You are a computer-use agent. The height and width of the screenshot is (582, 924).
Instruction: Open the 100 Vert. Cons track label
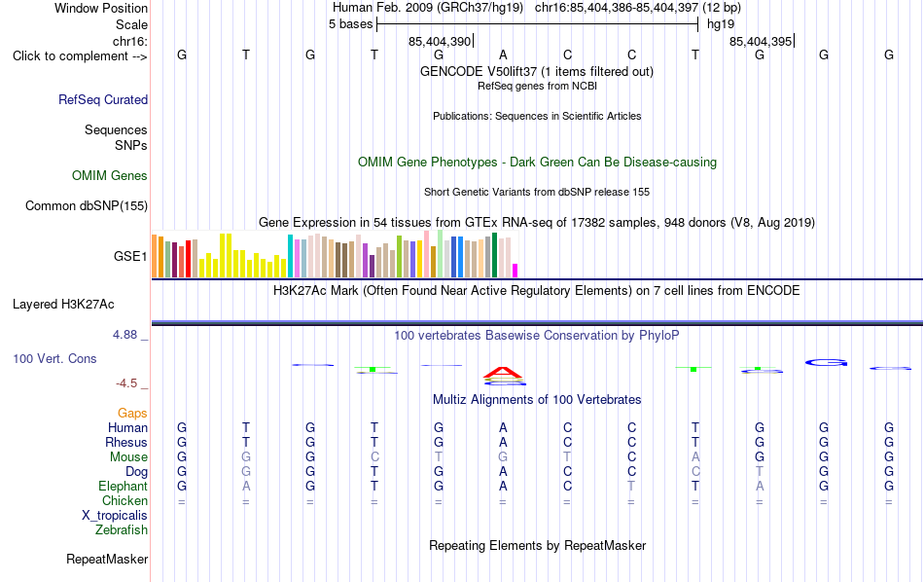54,358
